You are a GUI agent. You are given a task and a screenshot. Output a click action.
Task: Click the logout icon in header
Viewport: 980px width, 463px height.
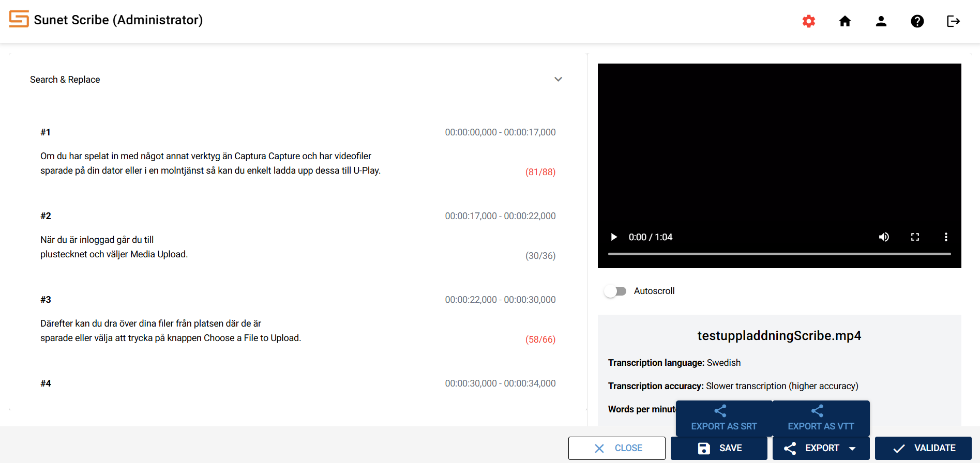[x=953, y=21]
